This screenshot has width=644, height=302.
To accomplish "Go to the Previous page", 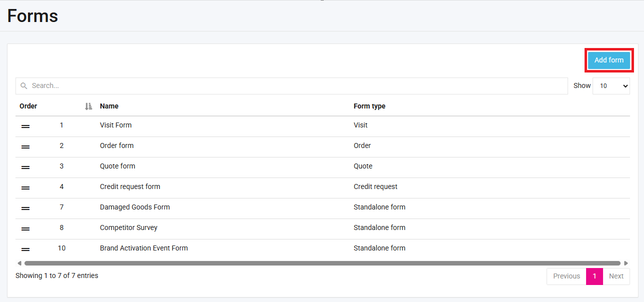I will 566,276.
